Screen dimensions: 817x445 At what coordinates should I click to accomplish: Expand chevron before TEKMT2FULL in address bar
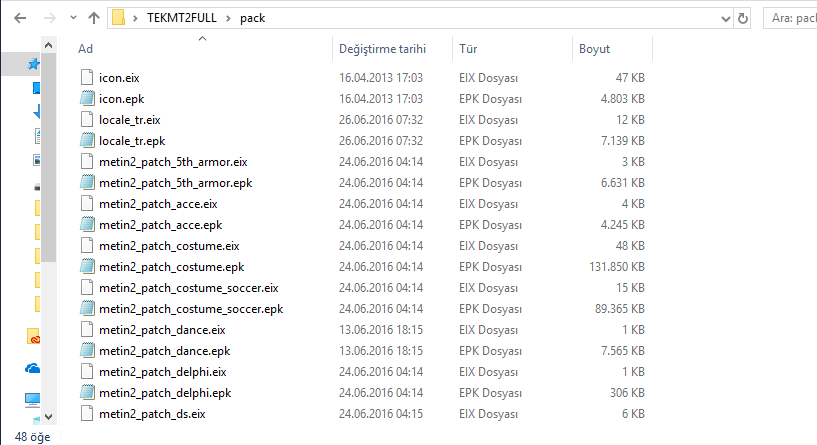(x=135, y=18)
